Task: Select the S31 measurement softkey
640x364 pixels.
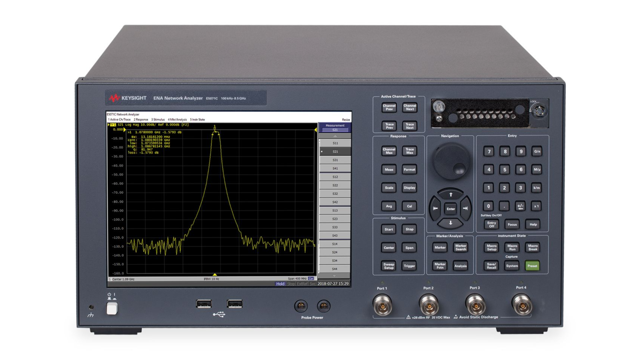Action: click(335, 160)
